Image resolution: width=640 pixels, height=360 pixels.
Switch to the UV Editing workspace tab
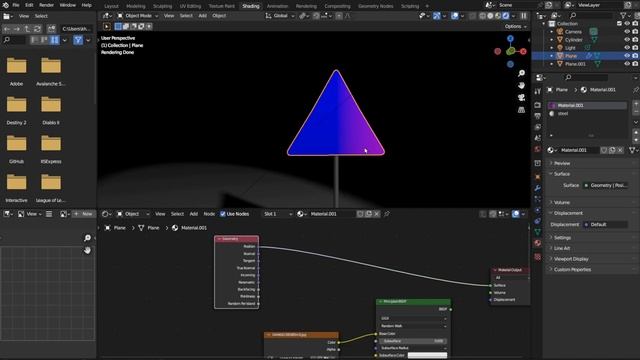point(190,6)
